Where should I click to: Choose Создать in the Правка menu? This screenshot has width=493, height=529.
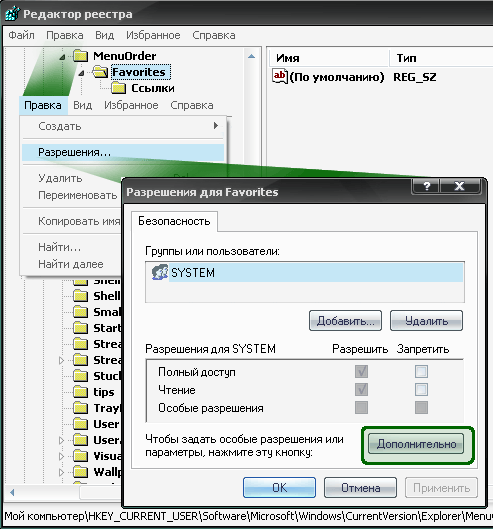(x=123, y=126)
